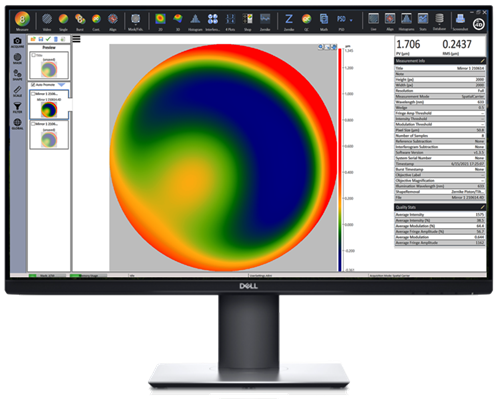The width and height of the screenshot is (500, 399).
Task: Open the Math operations tool
Action: pos(324,21)
